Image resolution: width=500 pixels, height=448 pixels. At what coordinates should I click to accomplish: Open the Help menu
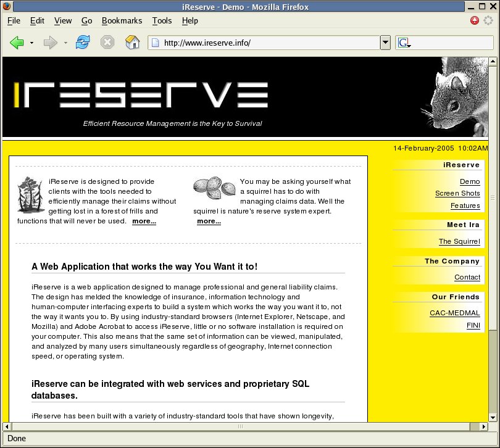(x=190, y=21)
